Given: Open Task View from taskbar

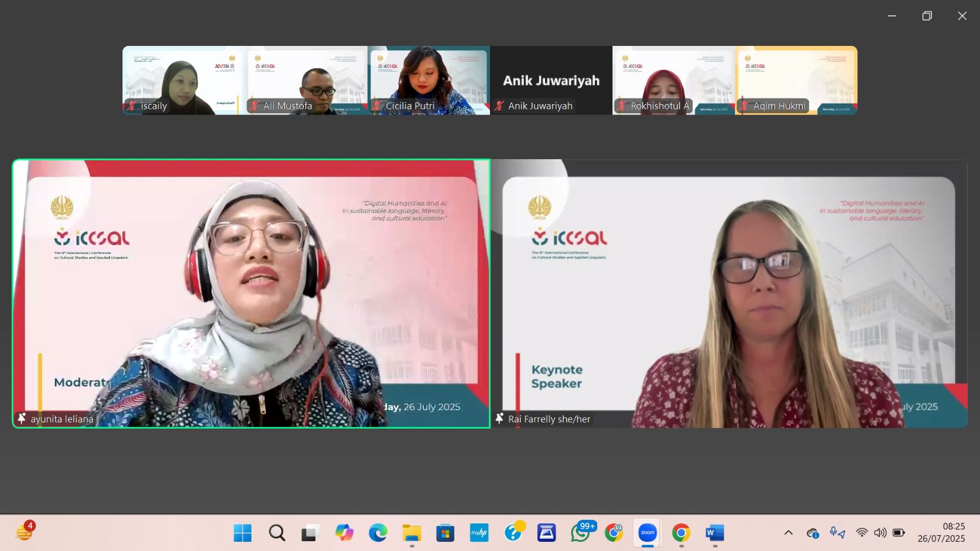Looking at the screenshot, I should 310,533.
